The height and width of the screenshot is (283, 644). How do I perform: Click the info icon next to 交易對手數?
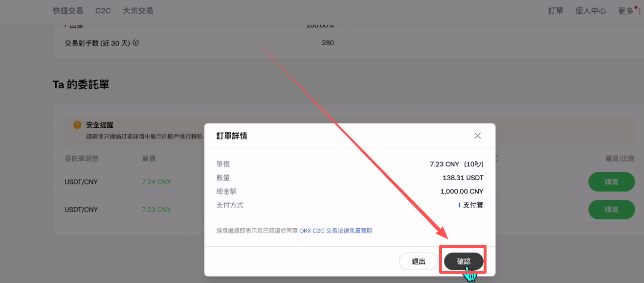pyautogui.click(x=135, y=43)
